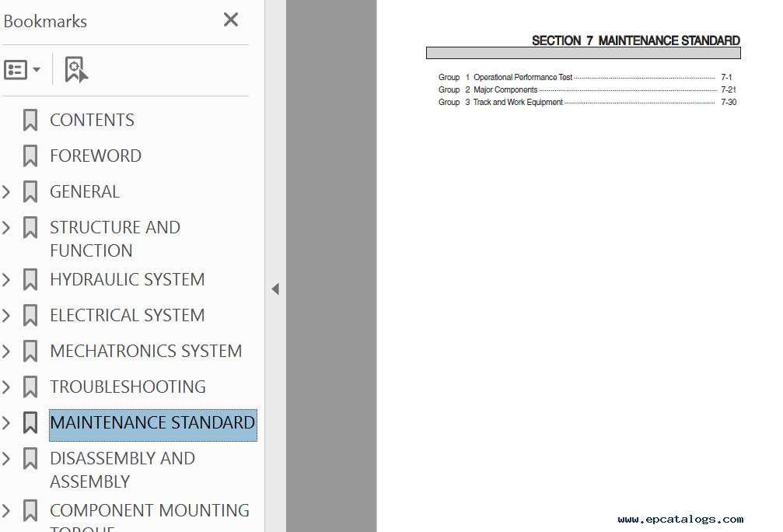Click the FOREWORD bookmark ribbon icon

[x=30, y=156]
